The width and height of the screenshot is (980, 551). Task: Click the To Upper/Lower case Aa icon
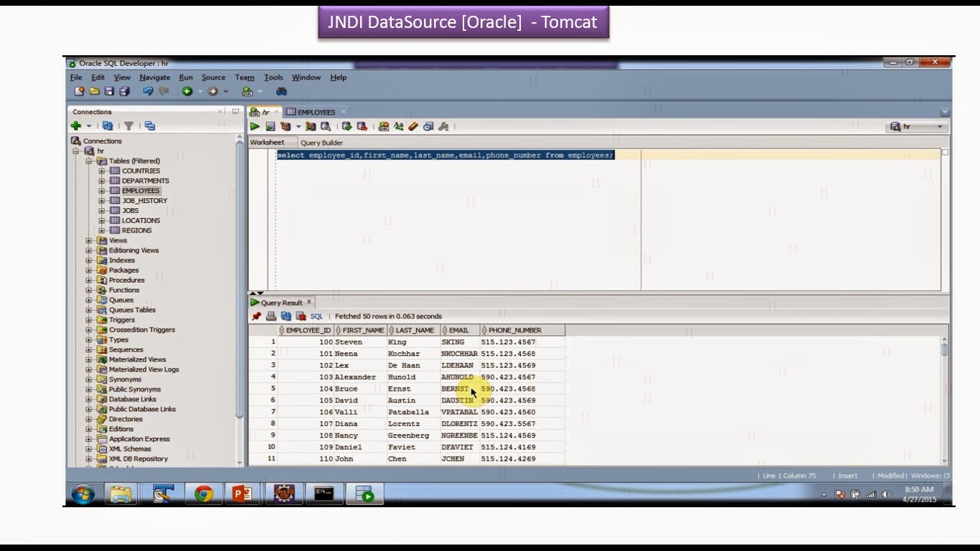click(399, 126)
